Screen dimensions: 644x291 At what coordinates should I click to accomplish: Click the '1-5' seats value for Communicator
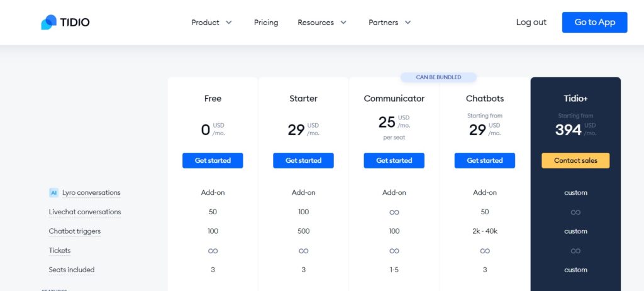coord(394,270)
